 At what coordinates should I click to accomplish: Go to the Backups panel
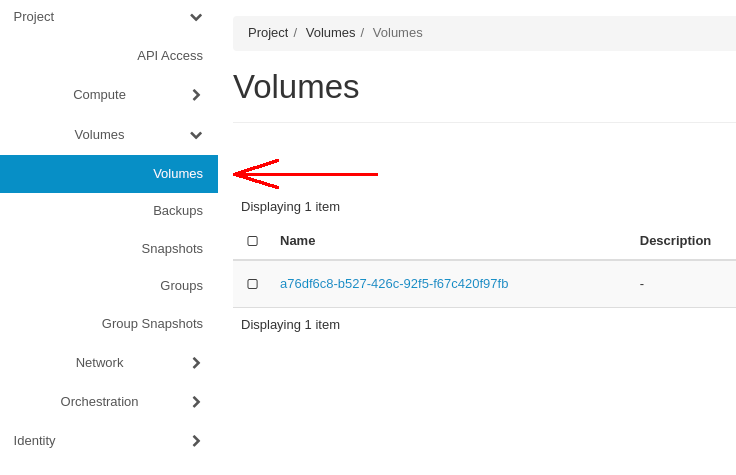coord(178,211)
